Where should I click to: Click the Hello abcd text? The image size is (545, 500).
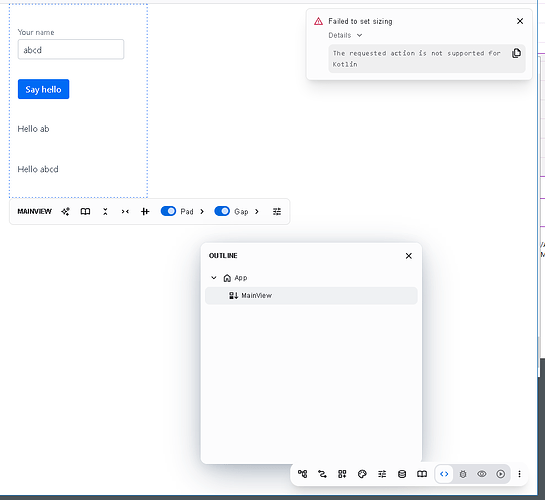(38, 169)
